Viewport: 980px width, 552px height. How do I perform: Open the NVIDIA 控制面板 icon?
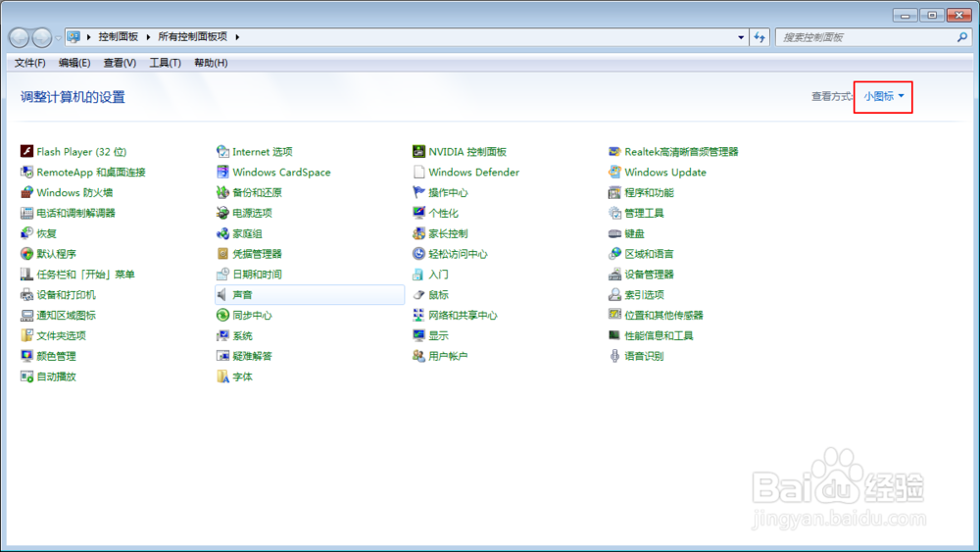[418, 151]
